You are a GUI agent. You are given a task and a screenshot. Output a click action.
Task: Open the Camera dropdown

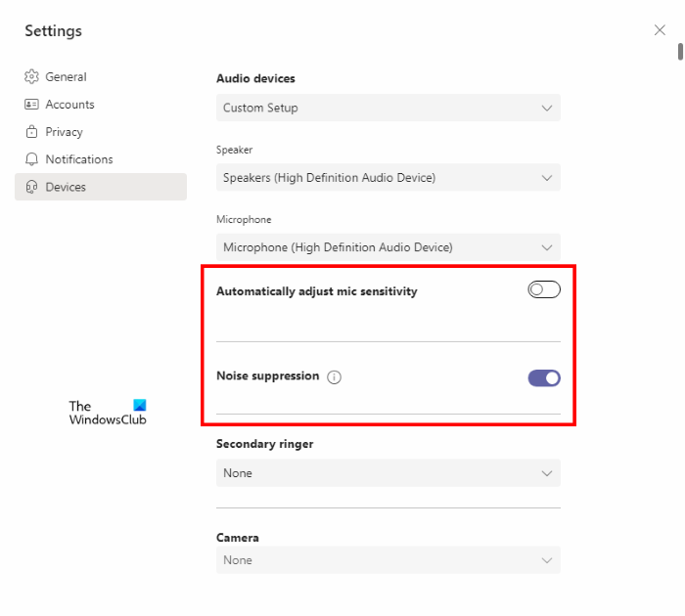click(x=388, y=560)
